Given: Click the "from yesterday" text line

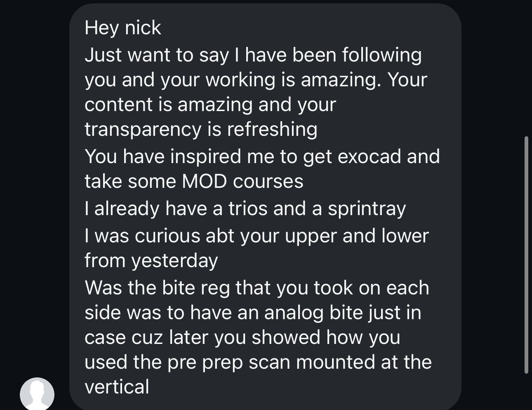Looking at the screenshot, I should (151, 261).
